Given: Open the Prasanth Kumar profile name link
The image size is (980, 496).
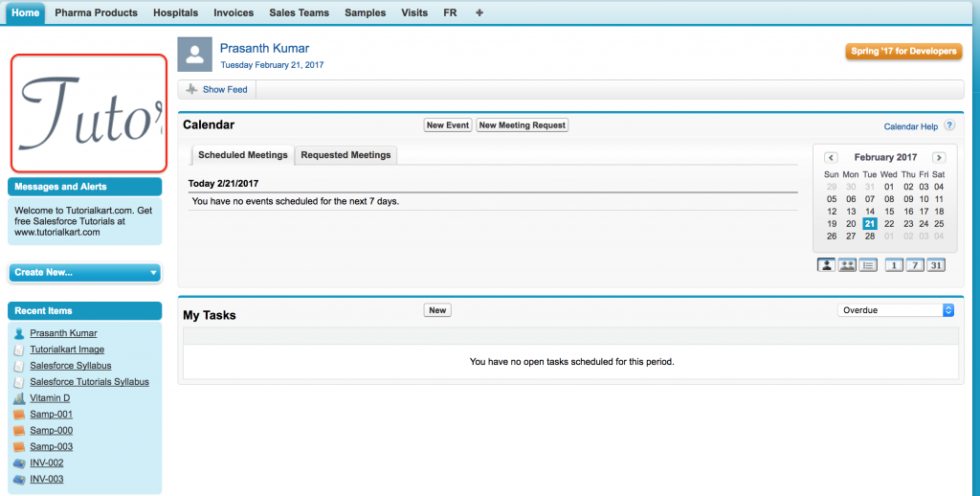Looking at the screenshot, I should pos(264,48).
